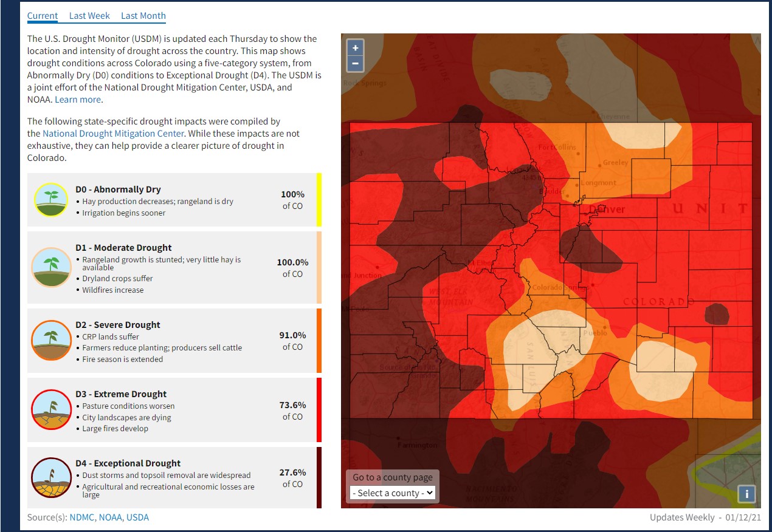The width and height of the screenshot is (772, 532).
Task: Select the Current tab
Action: [x=43, y=16]
